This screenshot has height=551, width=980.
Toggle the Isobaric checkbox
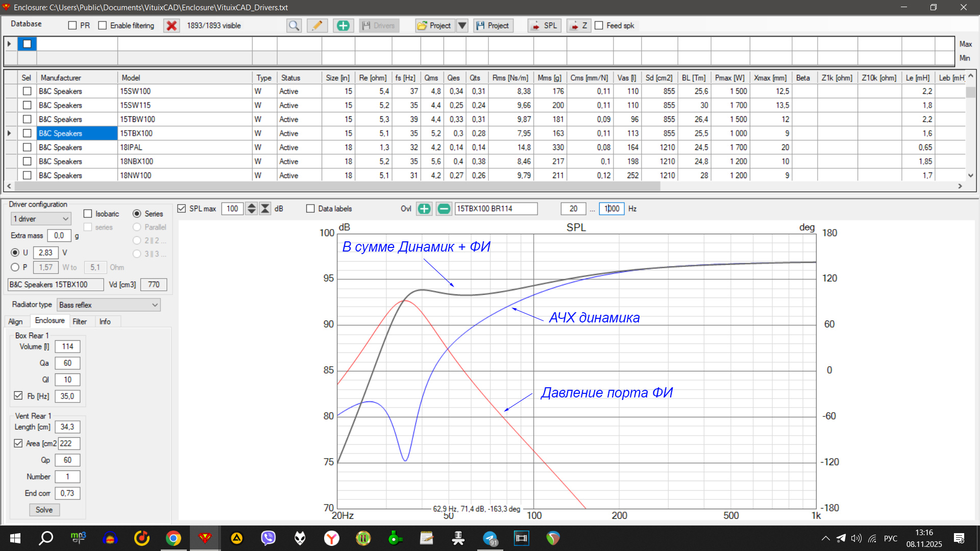(88, 214)
